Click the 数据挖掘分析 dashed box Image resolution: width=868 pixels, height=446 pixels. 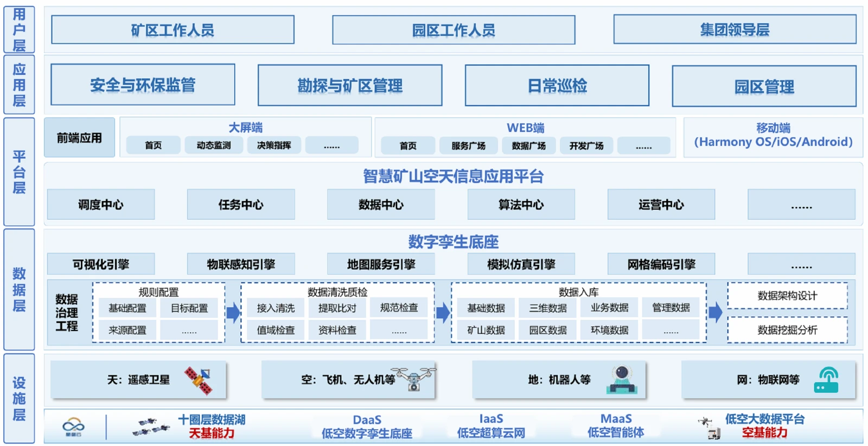click(x=788, y=330)
